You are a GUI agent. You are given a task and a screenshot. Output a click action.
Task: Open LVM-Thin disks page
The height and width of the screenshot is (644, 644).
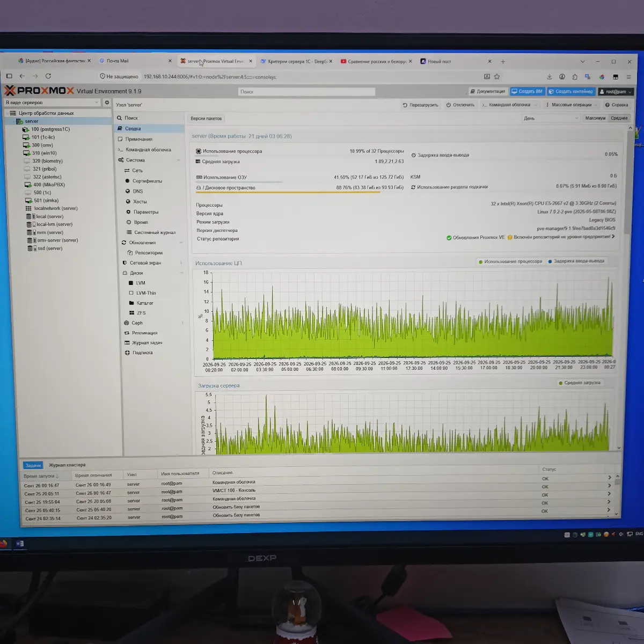[146, 293]
